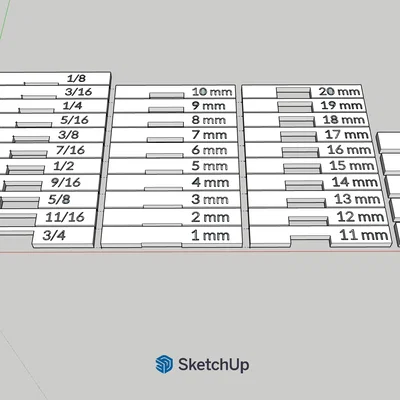The height and width of the screenshot is (400, 400).
Task: Click the 3 mm label
Action: tap(210, 200)
